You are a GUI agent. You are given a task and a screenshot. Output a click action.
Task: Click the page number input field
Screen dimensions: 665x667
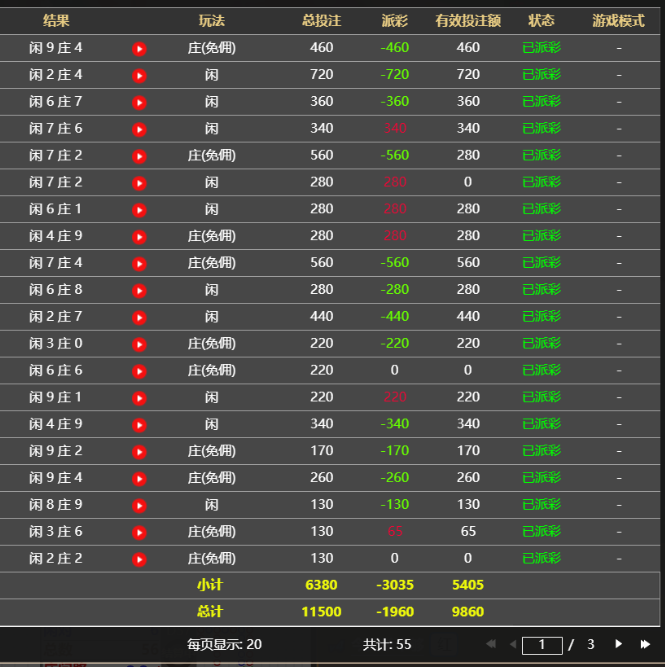542,645
